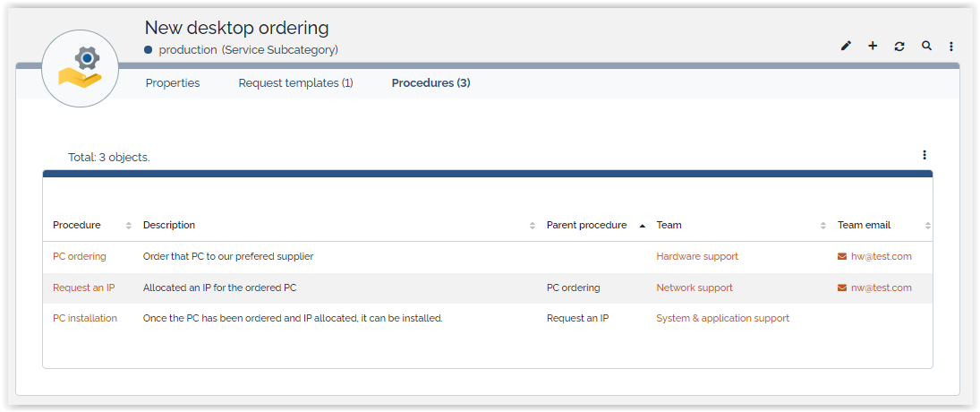980x412 pixels.
Task: Open the PC ordering procedure link
Action: pyautogui.click(x=80, y=256)
